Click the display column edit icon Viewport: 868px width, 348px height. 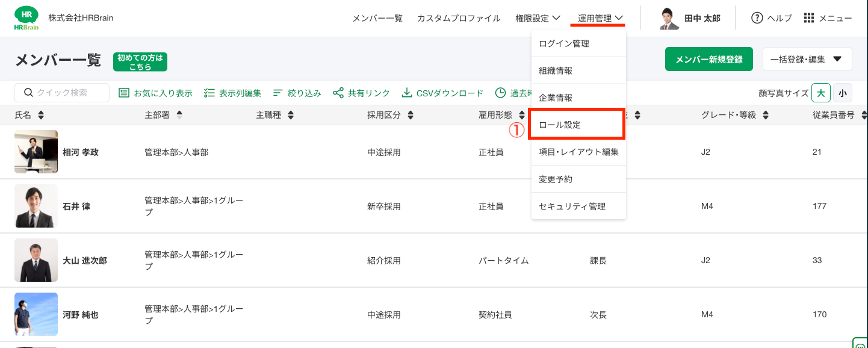(x=209, y=93)
